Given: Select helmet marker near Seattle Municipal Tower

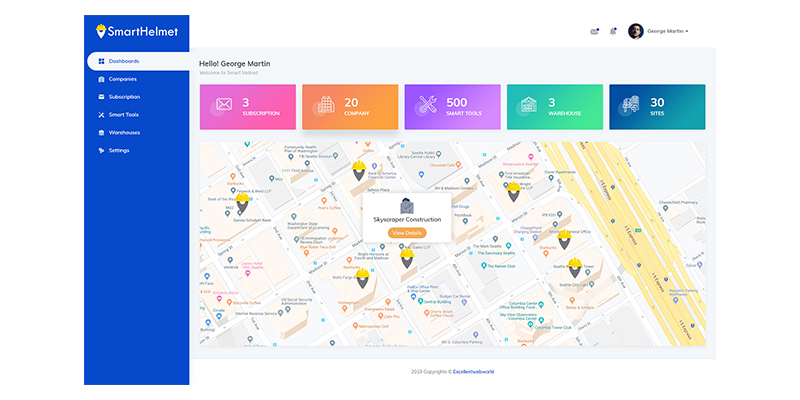Looking at the screenshot, I should tap(575, 268).
